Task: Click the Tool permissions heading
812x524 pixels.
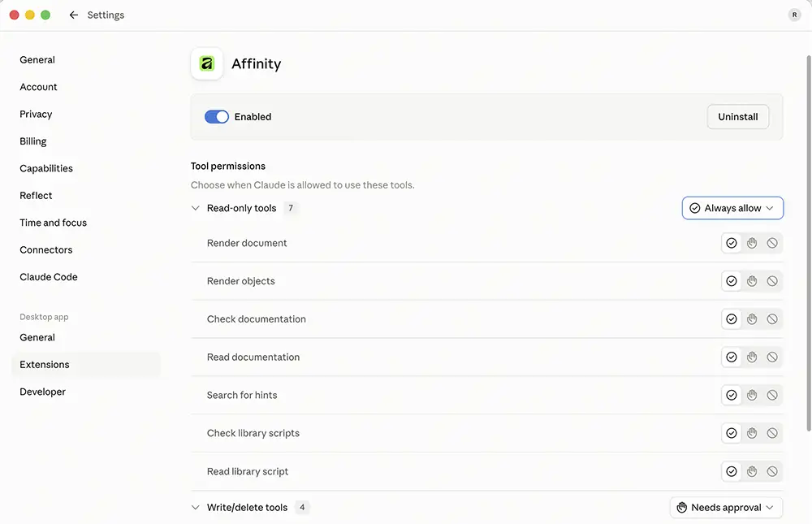Action: pyautogui.click(x=228, y=166)
